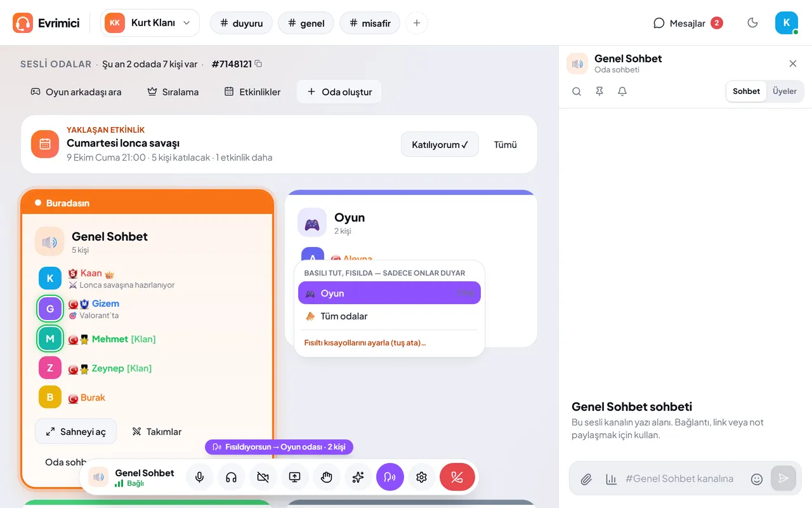Toggle Katılıyorum attendance button

coord(440,144)
